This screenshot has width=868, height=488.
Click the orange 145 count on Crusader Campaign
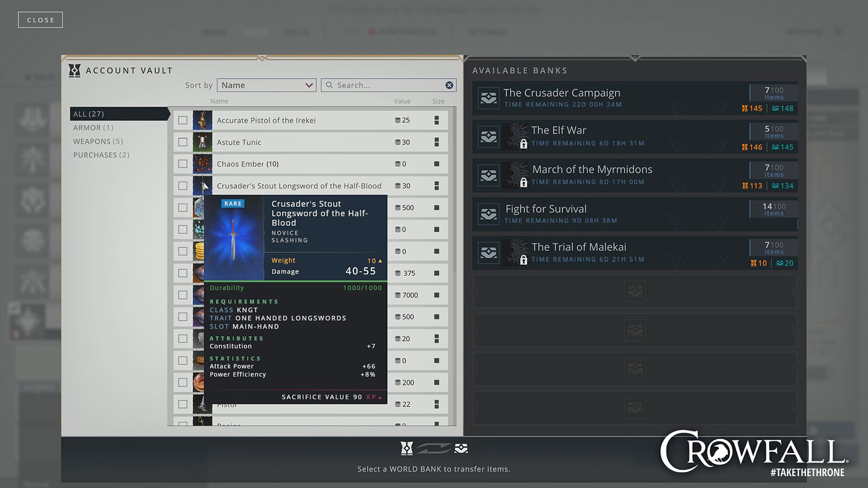(752, 108)
